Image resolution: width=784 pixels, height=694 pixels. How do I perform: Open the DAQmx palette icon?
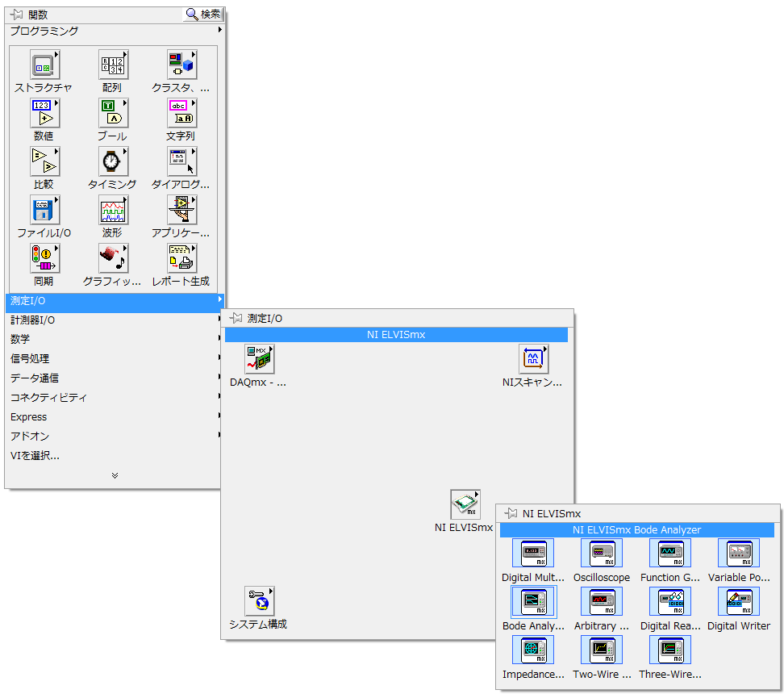point(259,359)
